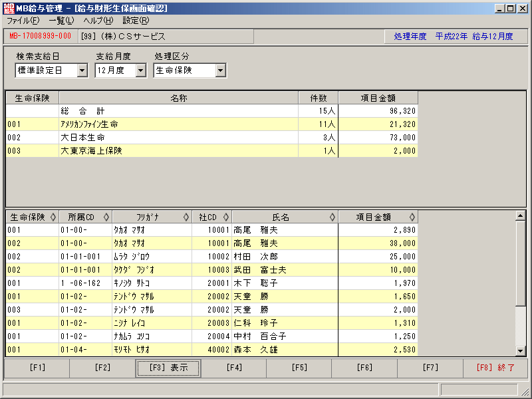
Task: Open the 設定(R) menu
Action: pyautogui.click(x=136, y=21)
